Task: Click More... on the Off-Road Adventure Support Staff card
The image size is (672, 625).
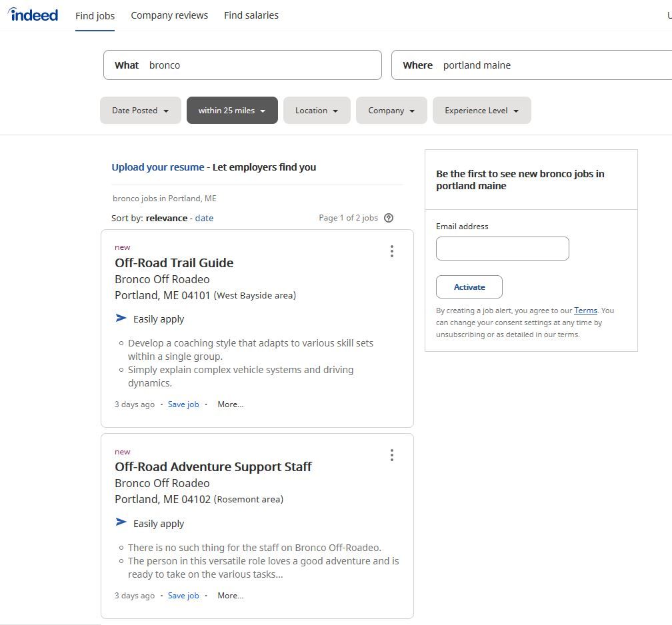Action: click(x=231, y=596)
